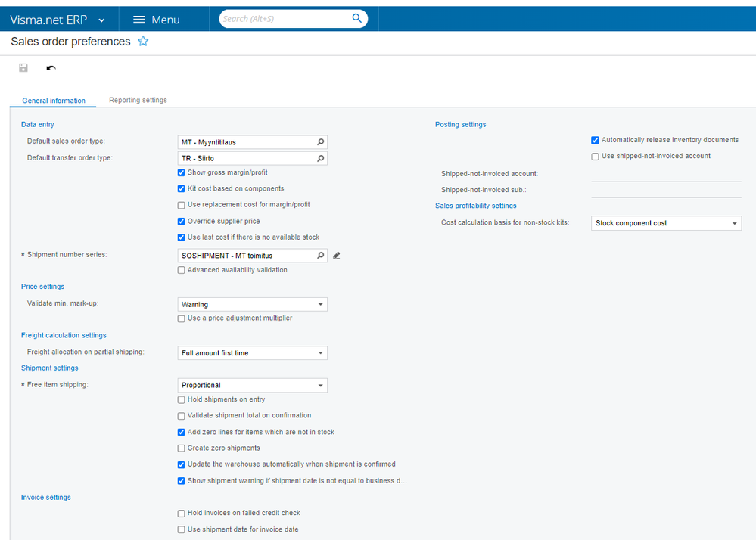Toggle Kit cost based on components
This screenshot has height=540, width=756.
tap(182, 189)
